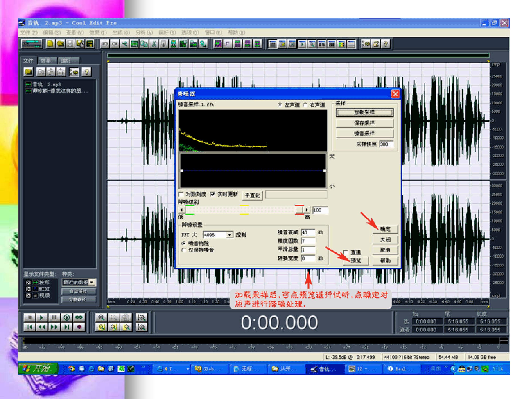
Task: Click the 噪音衰减 40 dB input field
Action: tap(308, 232)
